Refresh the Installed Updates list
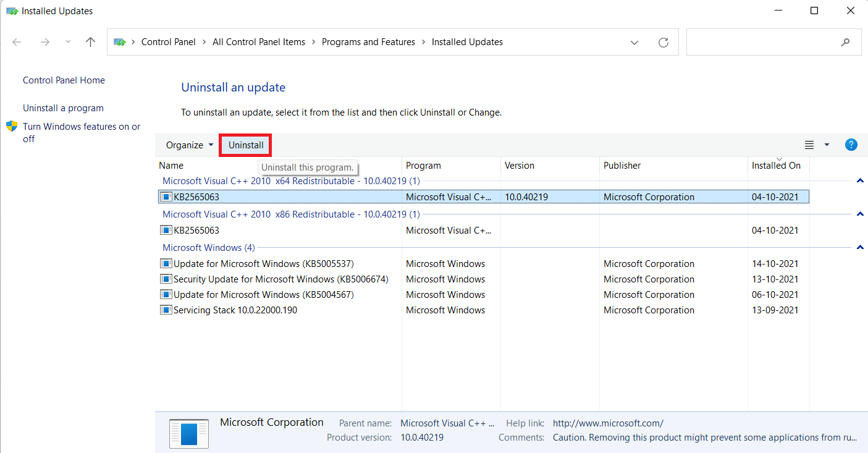 tap(664, 43)
